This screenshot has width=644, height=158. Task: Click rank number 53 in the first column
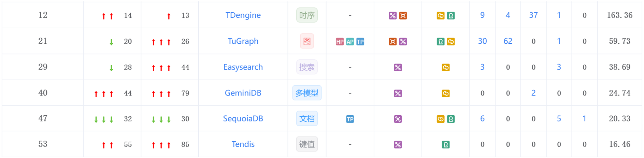pos(43,144)
